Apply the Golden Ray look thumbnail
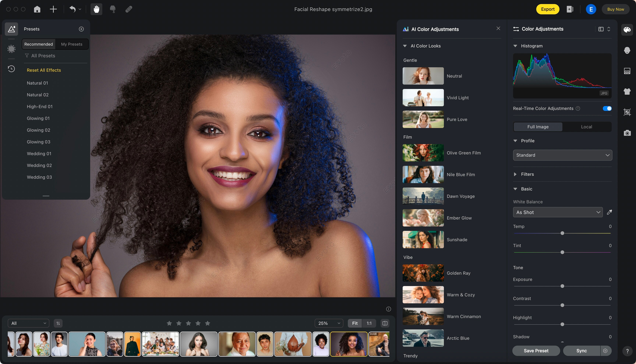The image size is (636, 364). click(x=423, y=273)
